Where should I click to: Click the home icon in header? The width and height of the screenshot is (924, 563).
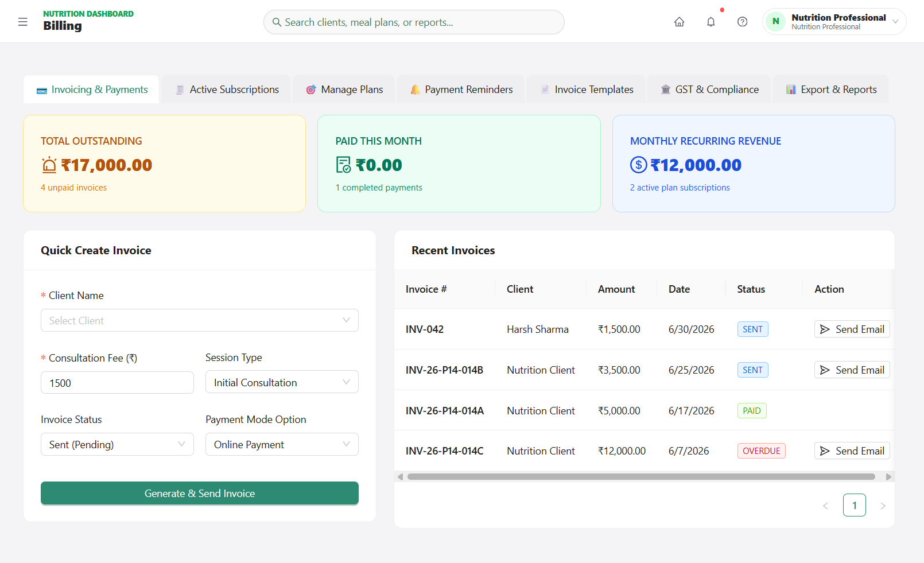pos(679,22)
